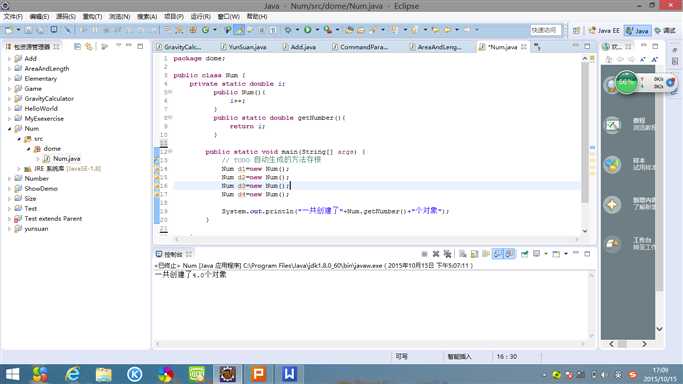Click Collapse All in Package Explorer

(x=77, y=46)
